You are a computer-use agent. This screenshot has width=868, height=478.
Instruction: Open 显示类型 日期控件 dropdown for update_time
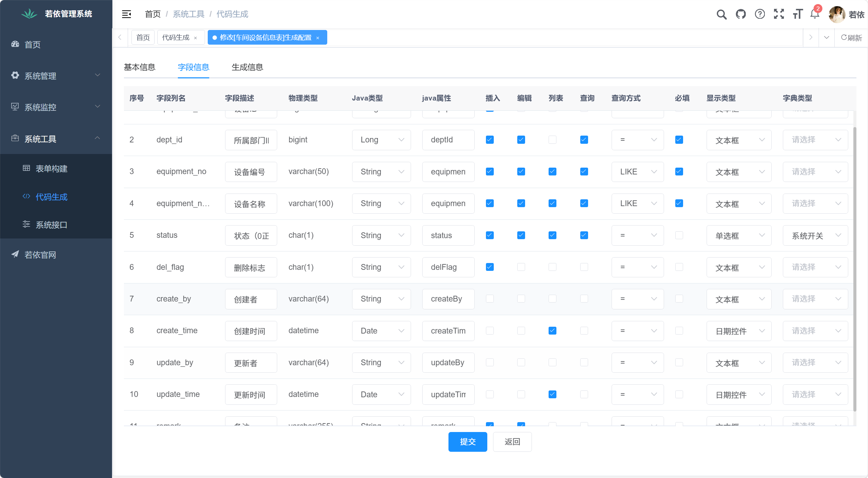coord(739,394)
